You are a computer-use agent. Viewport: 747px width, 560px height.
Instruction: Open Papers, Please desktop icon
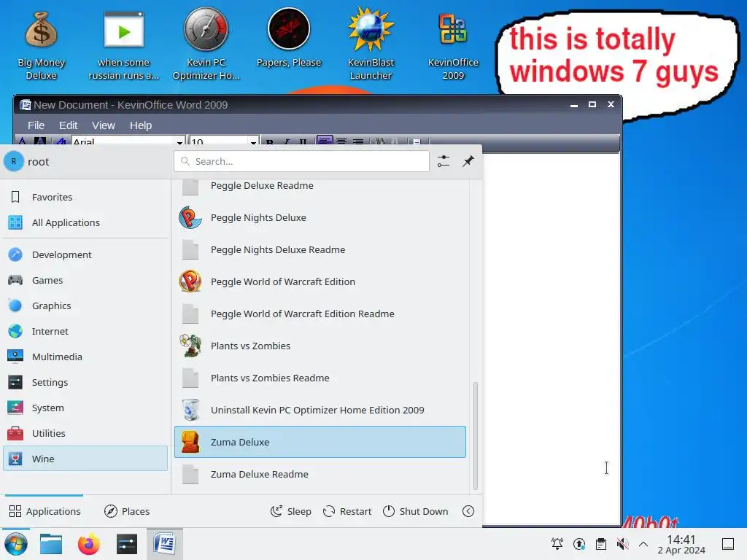(x=289, y=39)
